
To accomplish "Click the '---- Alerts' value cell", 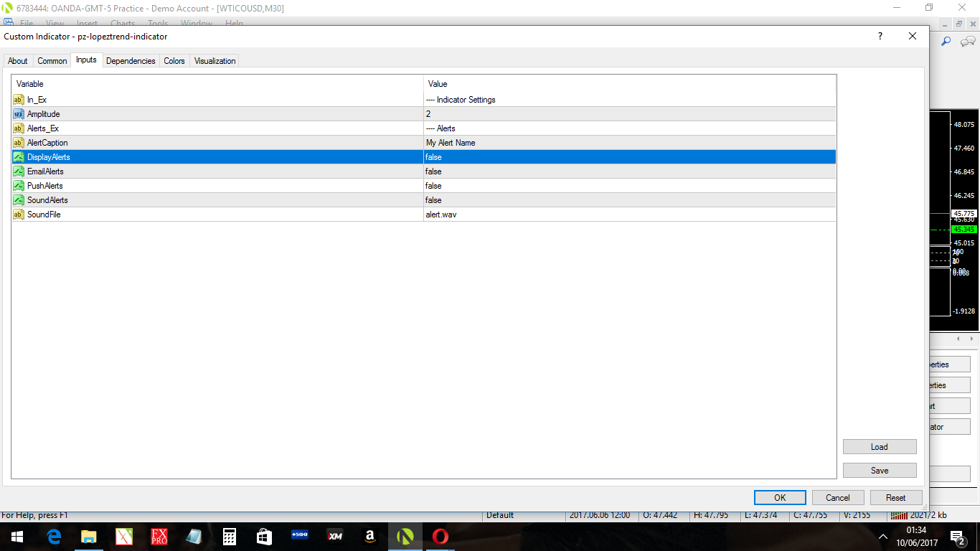I will (x=630, y=128).
